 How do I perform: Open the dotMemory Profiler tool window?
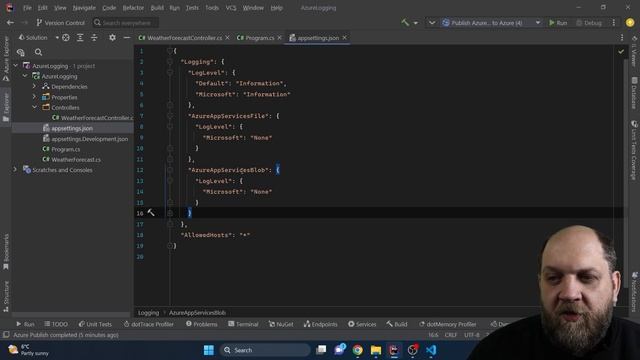click(x=448, y=324)
